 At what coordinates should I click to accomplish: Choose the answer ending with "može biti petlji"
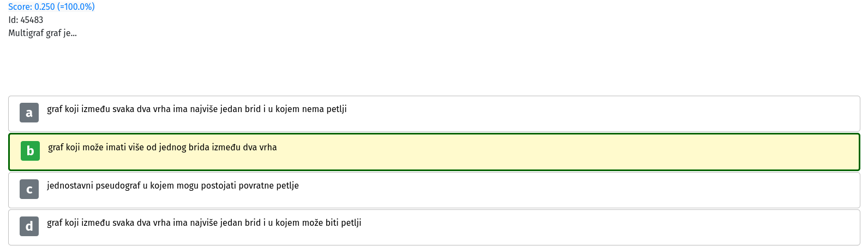(x=434, y=227)
